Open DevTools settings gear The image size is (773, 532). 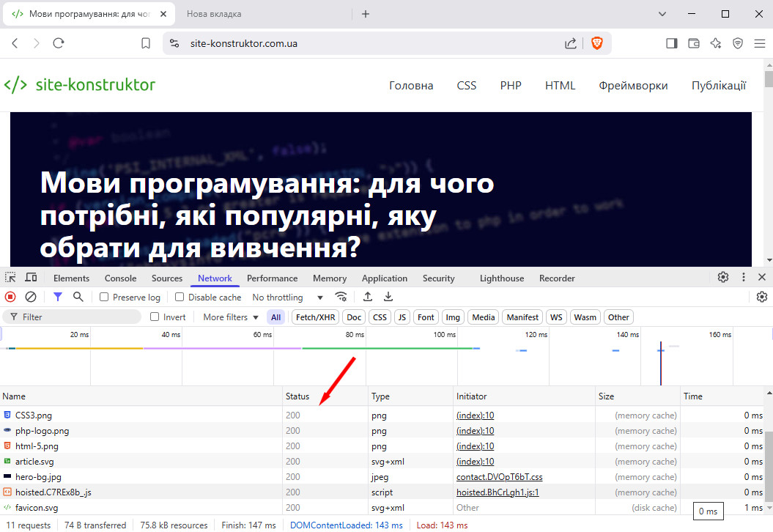click(723, 278)
